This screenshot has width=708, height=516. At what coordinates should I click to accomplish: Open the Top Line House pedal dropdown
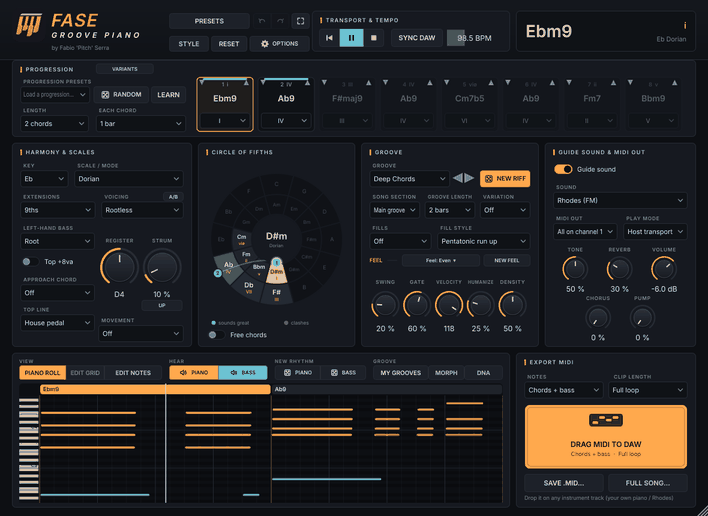(x=57, y=323)
